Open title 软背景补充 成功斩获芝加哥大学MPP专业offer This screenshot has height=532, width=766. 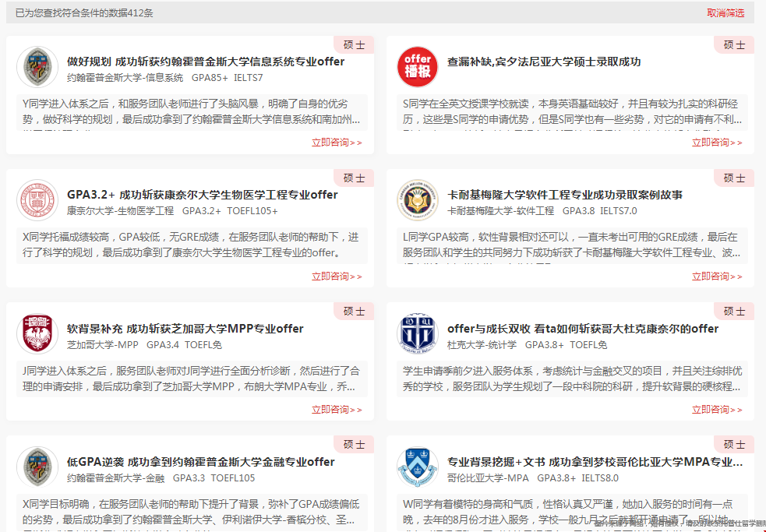click(x=185, y=329)
